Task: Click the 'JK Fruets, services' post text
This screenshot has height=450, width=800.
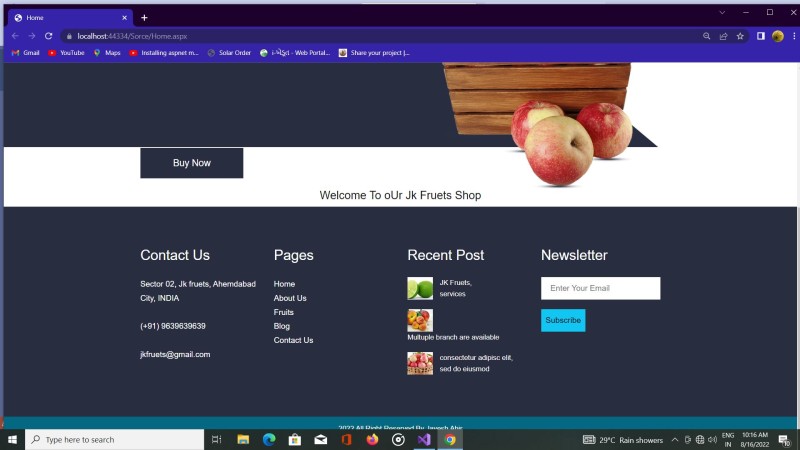Action: click(x=456, y=288)
